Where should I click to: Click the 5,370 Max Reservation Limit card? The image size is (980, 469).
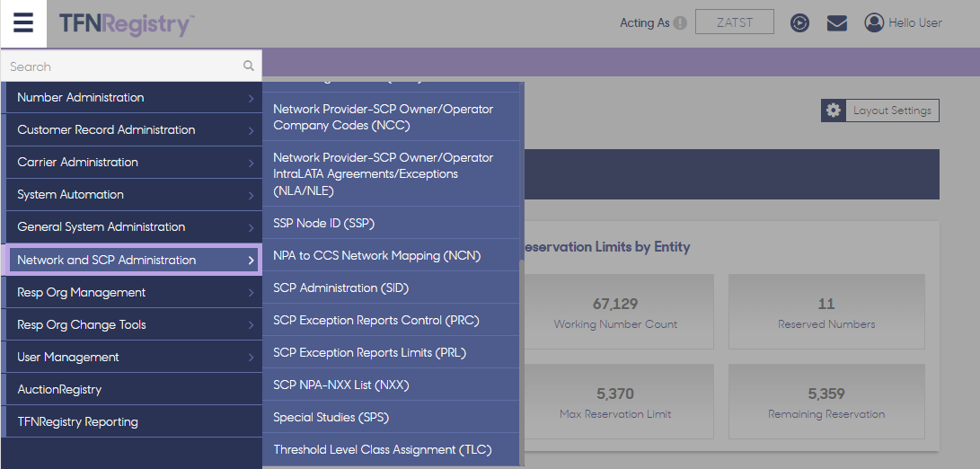[615, 402]
